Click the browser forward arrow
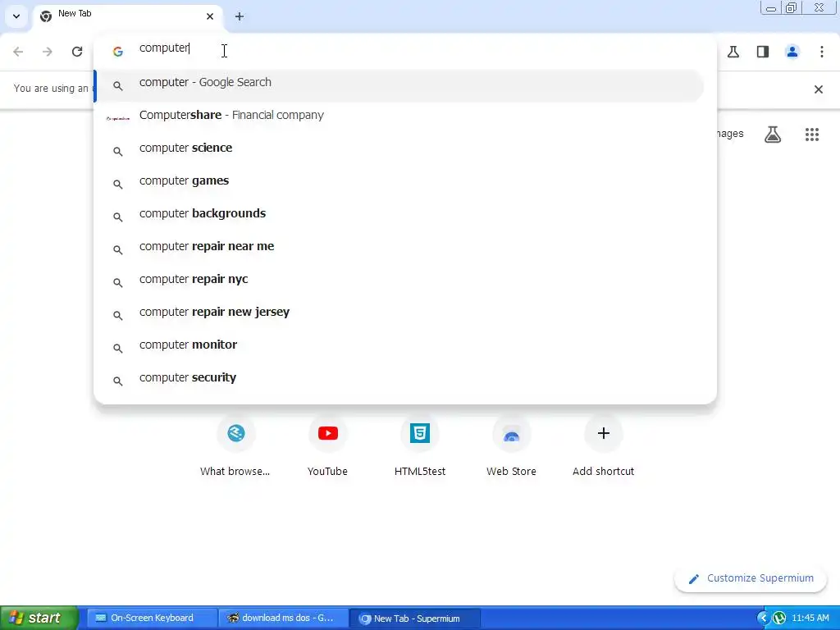The image size is (840, 630). pyautogui.click(x=48, y=52)
